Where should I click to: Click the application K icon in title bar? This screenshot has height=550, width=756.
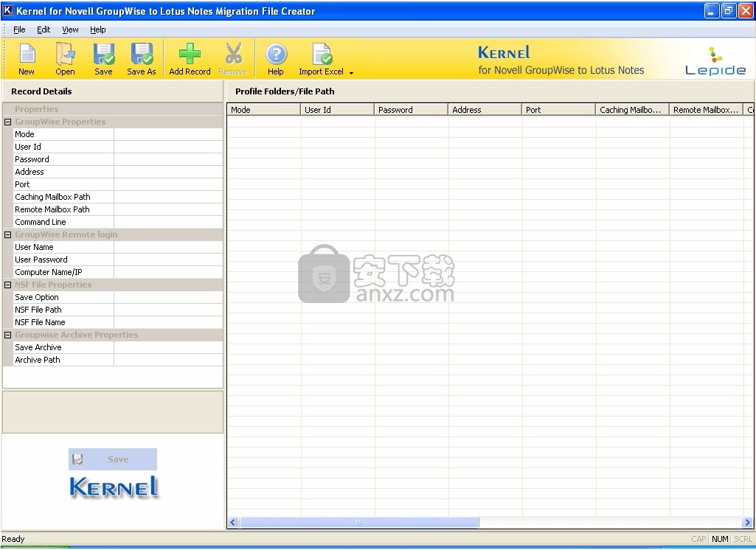(7, 10)
